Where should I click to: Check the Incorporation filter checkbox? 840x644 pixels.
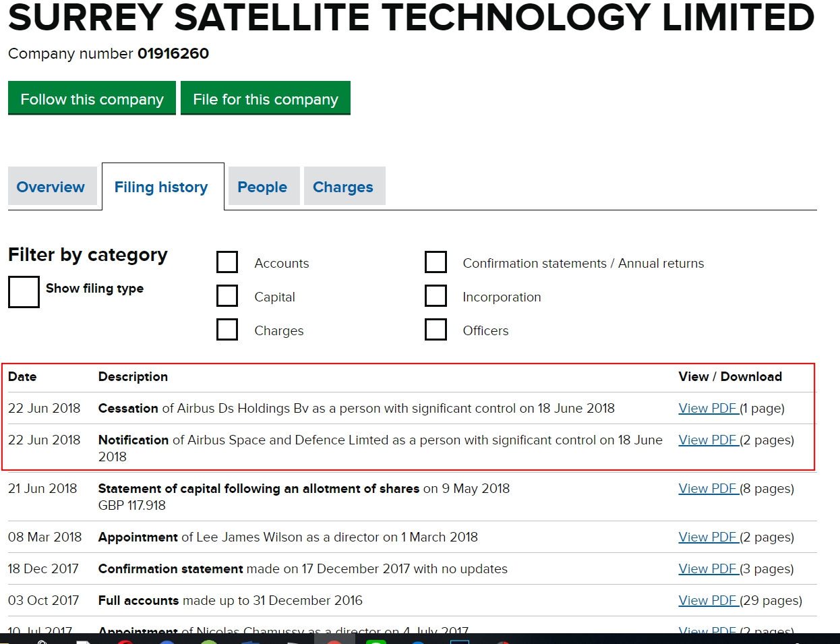tap(436, 296)
